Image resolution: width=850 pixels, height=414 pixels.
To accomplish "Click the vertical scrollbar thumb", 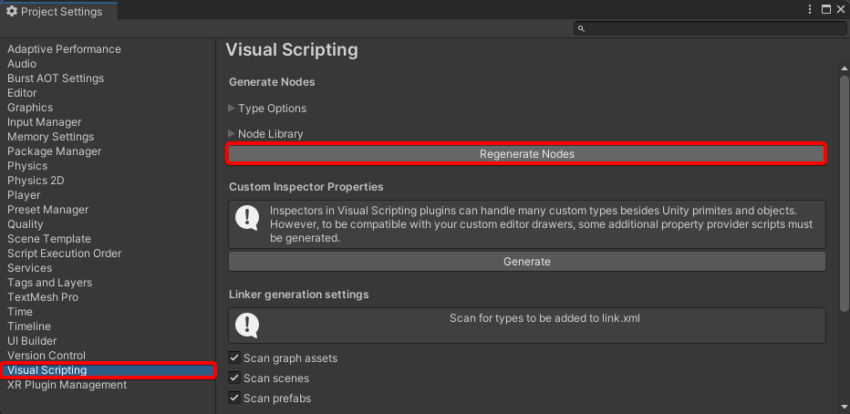I will click(843, 193).
